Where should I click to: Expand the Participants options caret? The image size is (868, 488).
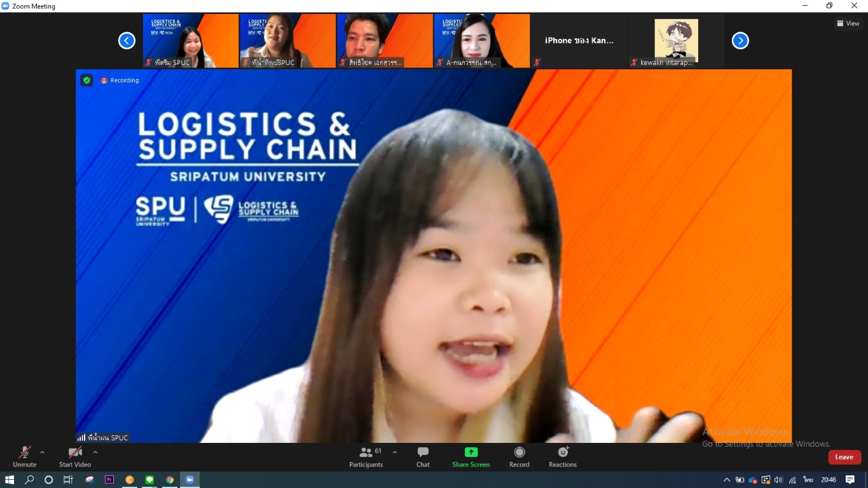(395, 452)
